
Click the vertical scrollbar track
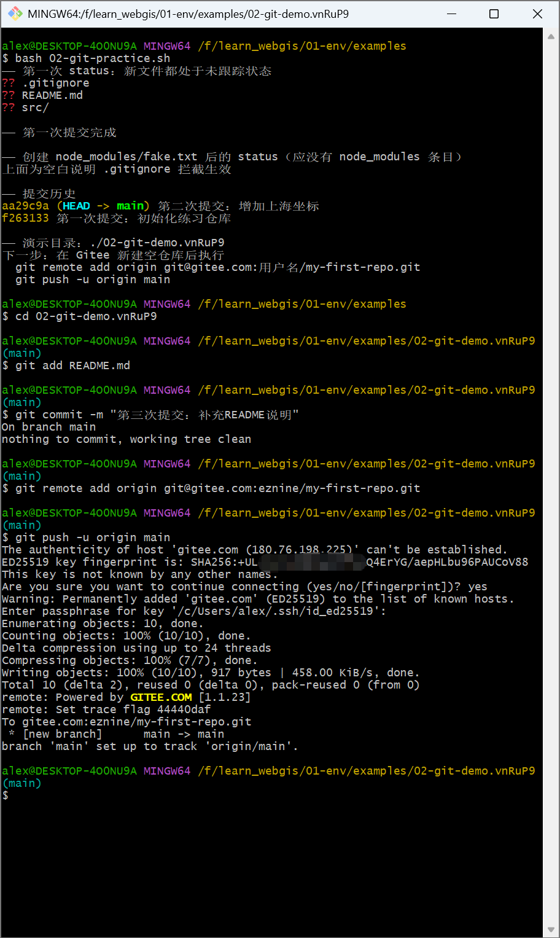pos(551,483)
